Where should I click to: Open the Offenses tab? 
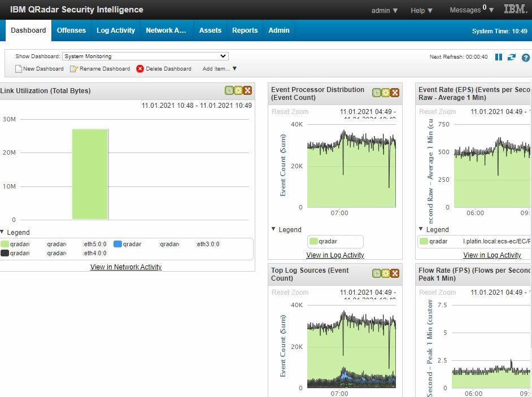click(x=71, y=30)
